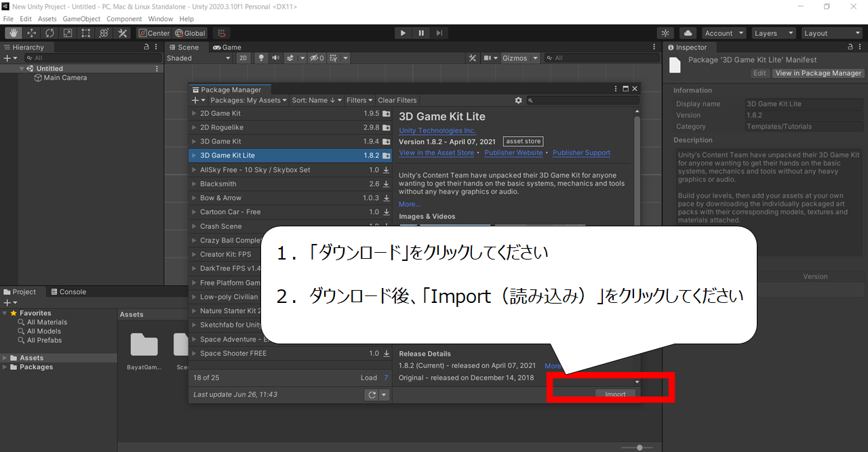The image size is (868, 452).
Task: Open the GameObject menu
Action: tap(81, 19)
